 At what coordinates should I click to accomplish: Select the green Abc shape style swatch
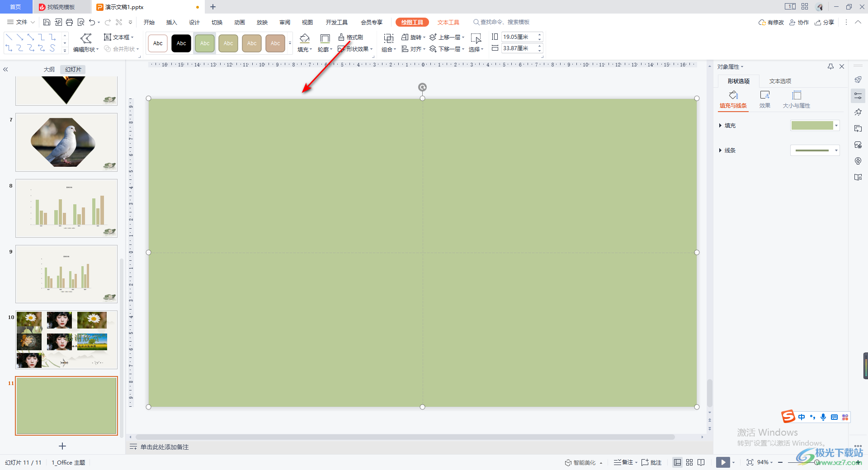click(205, 43)
